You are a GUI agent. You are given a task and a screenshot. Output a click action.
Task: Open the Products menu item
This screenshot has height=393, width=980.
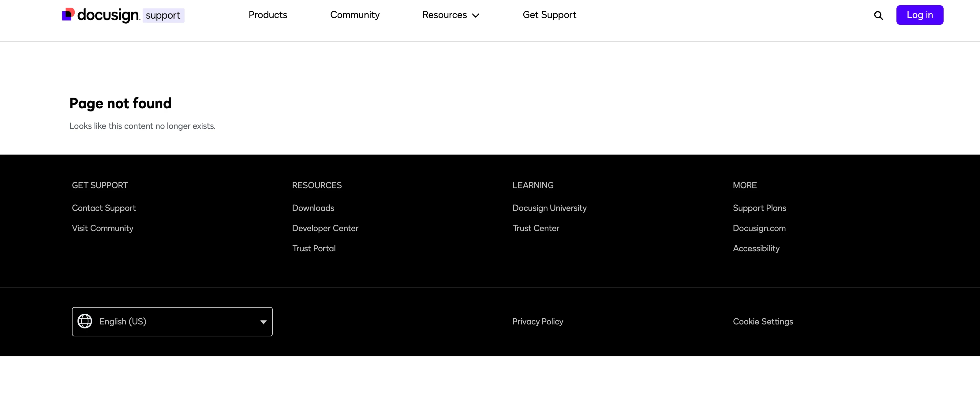click(x=268, y=15)
